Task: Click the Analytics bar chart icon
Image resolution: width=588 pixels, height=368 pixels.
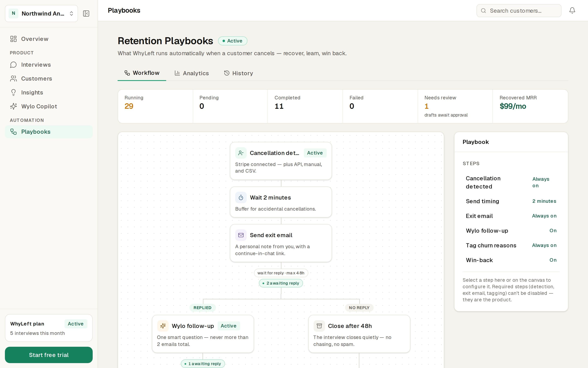Action: pyautogui.click(x=177, y=73)
